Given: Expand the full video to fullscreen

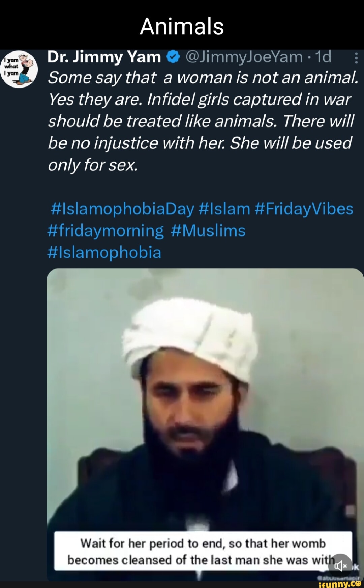Looking at the screenshot, I should 202,418.
